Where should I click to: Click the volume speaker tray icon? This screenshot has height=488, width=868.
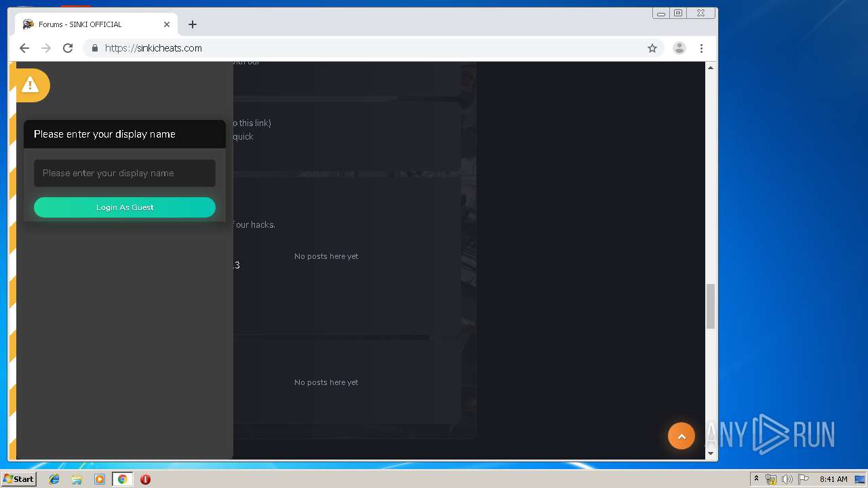point(787,479)
